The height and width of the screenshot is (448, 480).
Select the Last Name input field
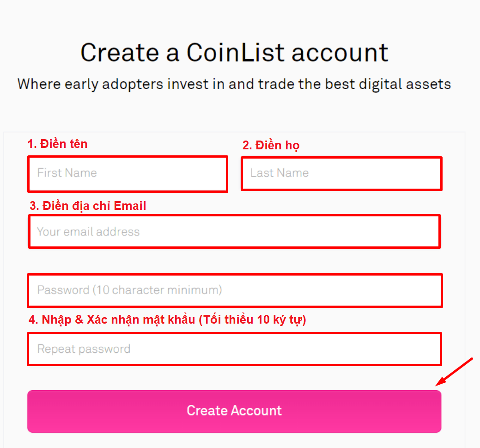pyautogui.click(x=341, y=173)
